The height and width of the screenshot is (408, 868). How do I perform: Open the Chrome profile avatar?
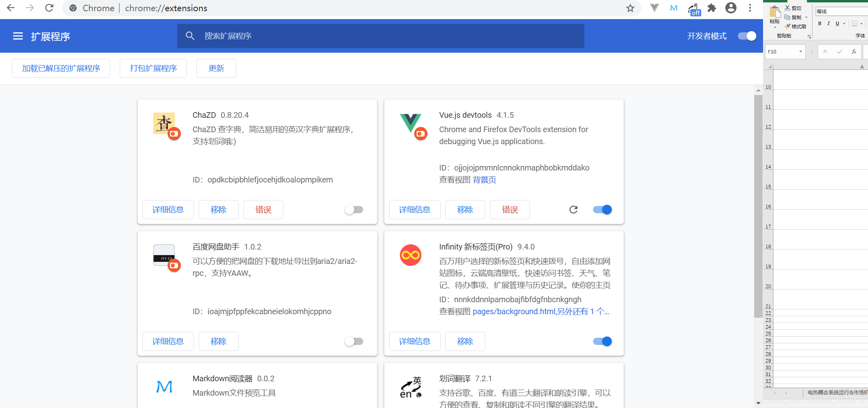[x=731, y=8]
